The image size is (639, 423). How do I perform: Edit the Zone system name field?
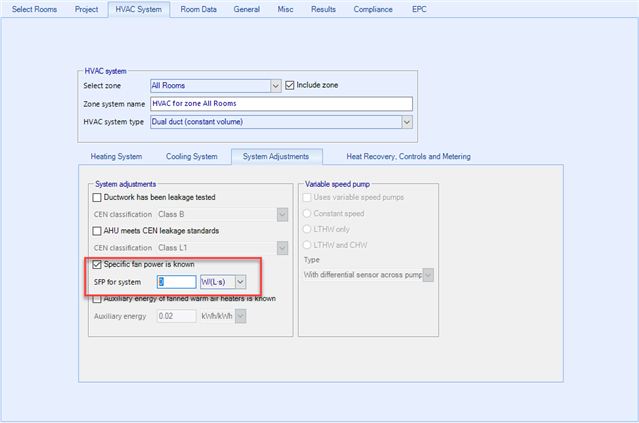280,103
